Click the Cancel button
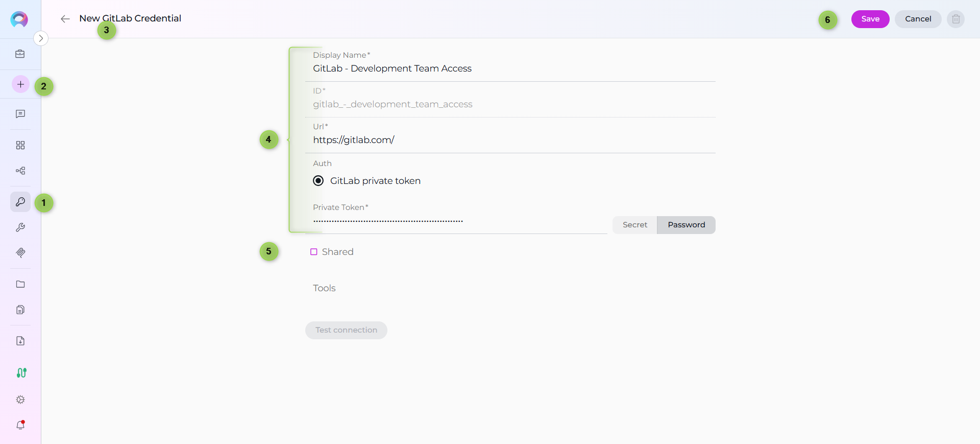980x444 pixels. [x=918, y=19]
